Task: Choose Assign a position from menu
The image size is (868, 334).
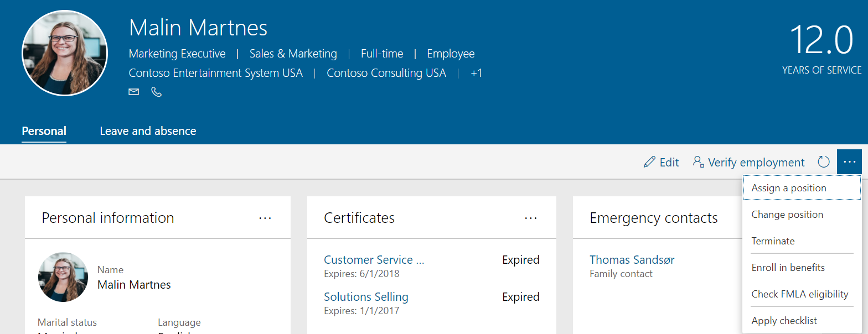Action: point(788,188)
